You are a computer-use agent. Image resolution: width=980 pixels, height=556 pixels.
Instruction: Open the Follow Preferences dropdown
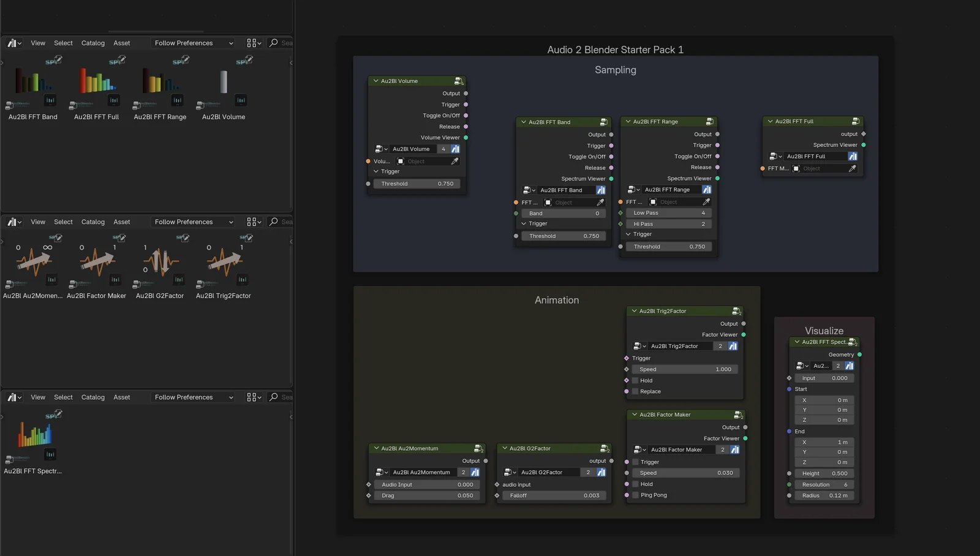coord(192,43)
